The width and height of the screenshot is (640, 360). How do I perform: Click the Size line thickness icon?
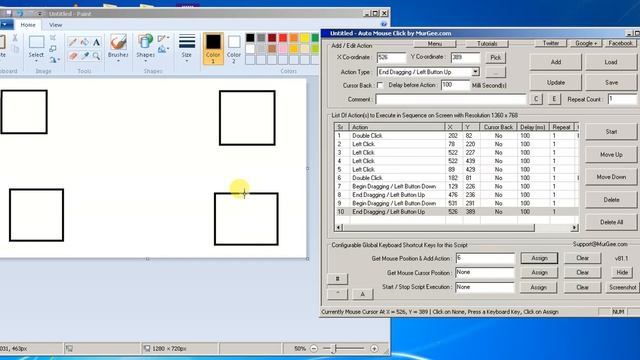click(x=187, y=42)
